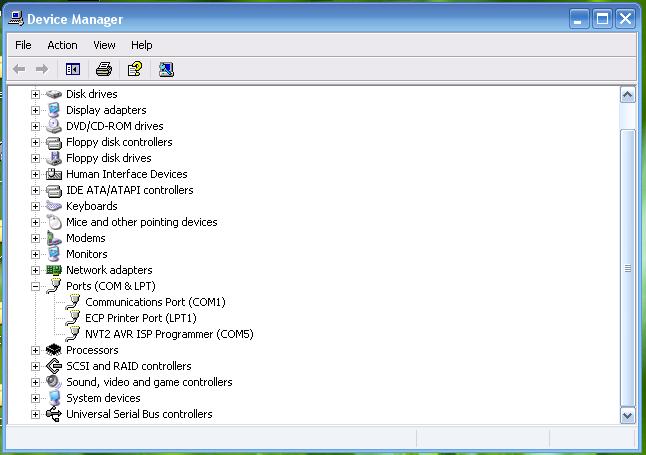646x455 pixels.
Task: Click the Forward arrow toolbar button
Action: pyautogui.click(x=42, y=69)
